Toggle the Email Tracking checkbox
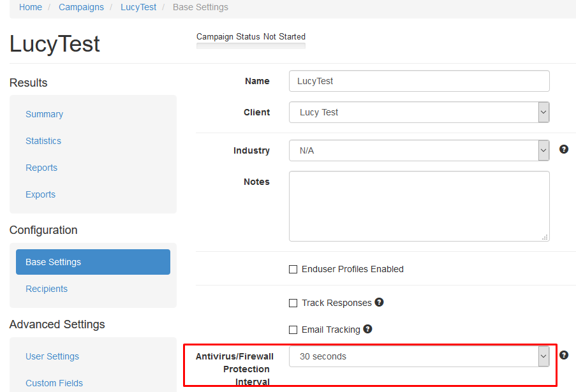This screenshot has width=576, height=392. [293, 330]
